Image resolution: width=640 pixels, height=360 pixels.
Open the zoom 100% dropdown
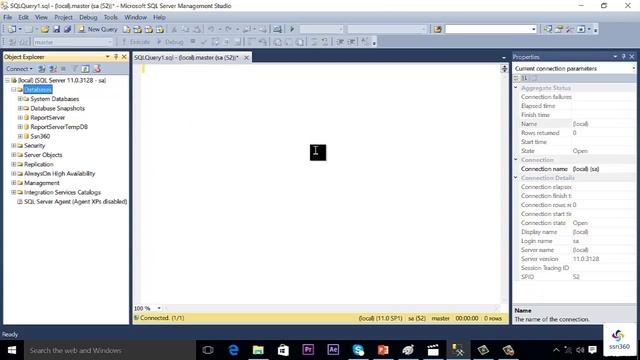coord(159,308)
